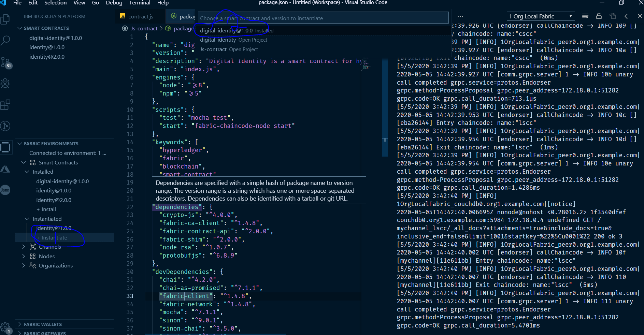Open Source Control view with 51 badge
Image resolution: width=644 pixels, height=335 pixels.
click(x=6, y=62)
